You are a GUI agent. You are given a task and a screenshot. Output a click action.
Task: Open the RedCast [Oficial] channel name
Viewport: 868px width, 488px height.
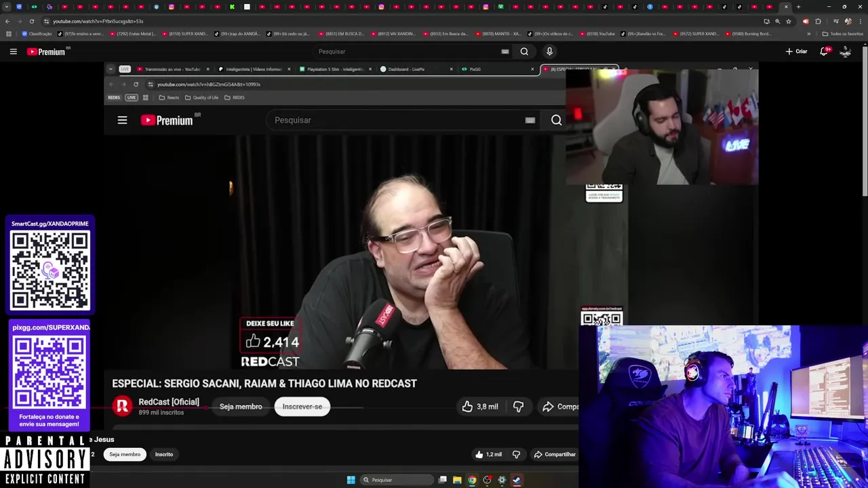169,402
